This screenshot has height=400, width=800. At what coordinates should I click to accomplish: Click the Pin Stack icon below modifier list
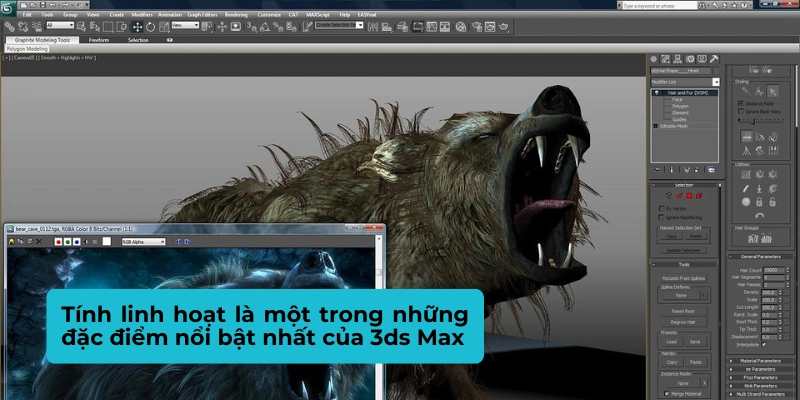point(658,169)
